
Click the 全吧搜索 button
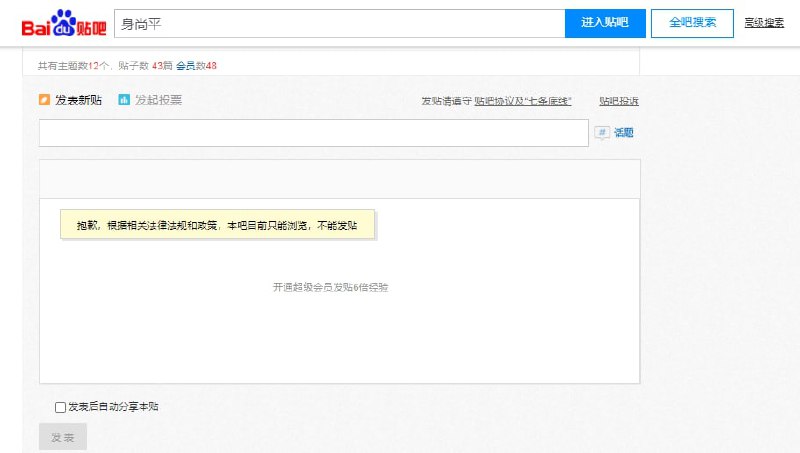pyautogui.click(x=692, y=23)
